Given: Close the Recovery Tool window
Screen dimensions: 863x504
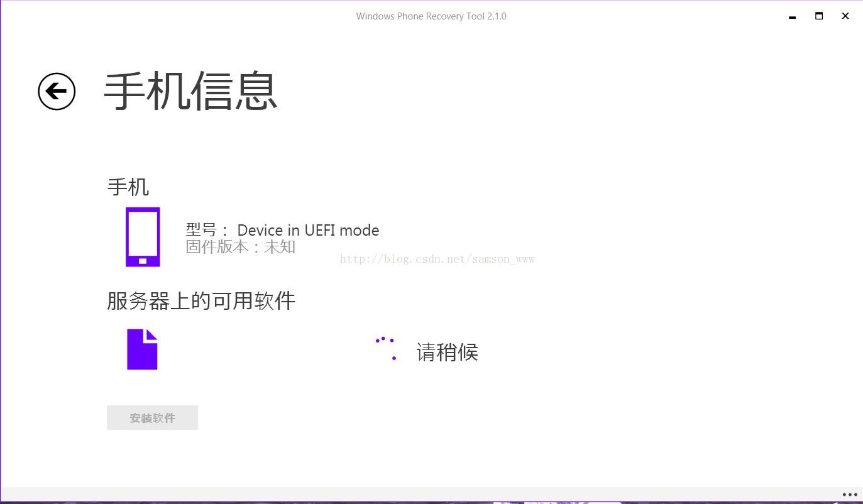Looking at the screenshot, I should pos(845,16).
